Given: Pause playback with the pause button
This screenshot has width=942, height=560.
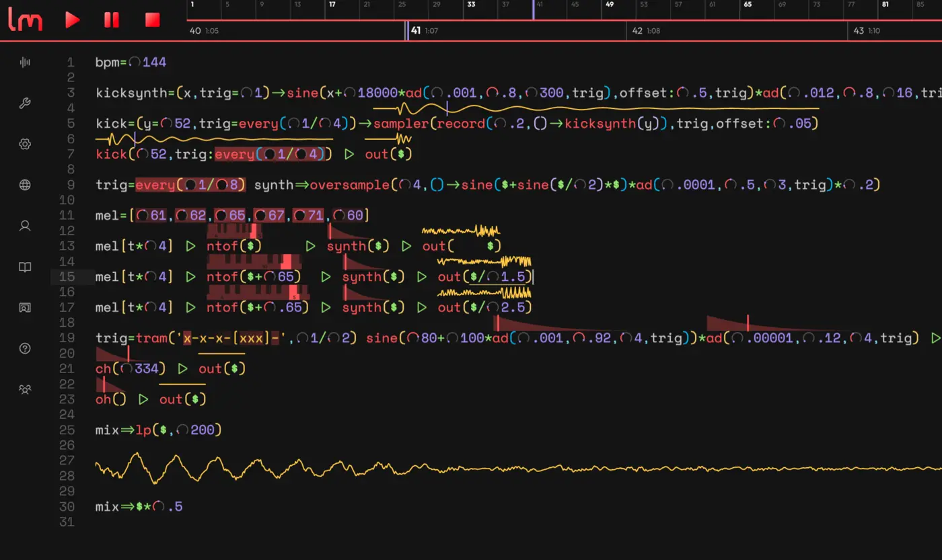Looking at the screenshot, I should pyautogui.click(x=112, y=20).
